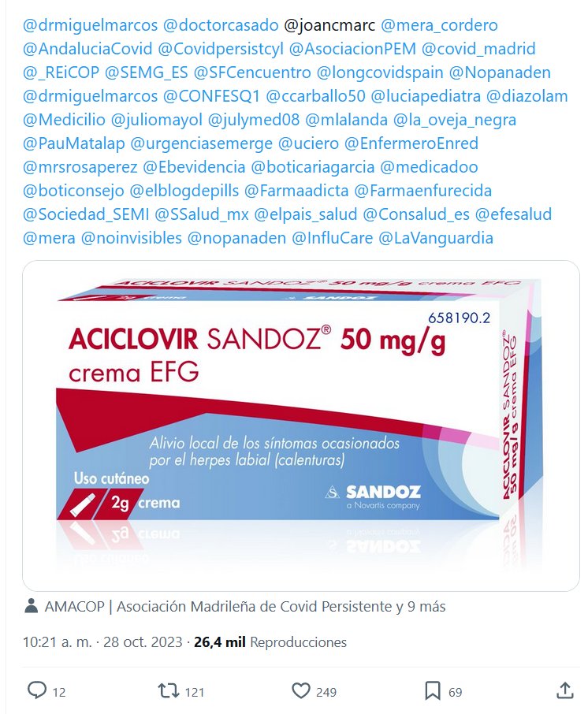588x714 pixels.
Task: Like the tweet with the heart icon
Action: coord(300,691)
